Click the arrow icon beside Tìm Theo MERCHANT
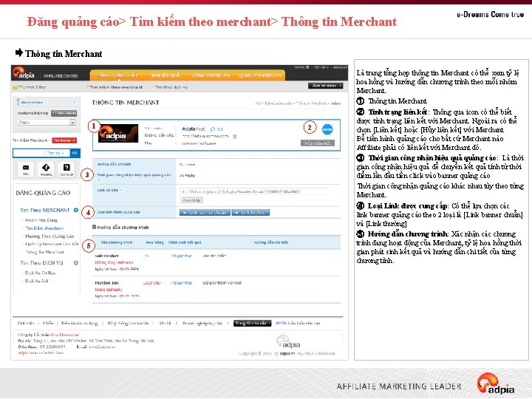 [76, 210]
